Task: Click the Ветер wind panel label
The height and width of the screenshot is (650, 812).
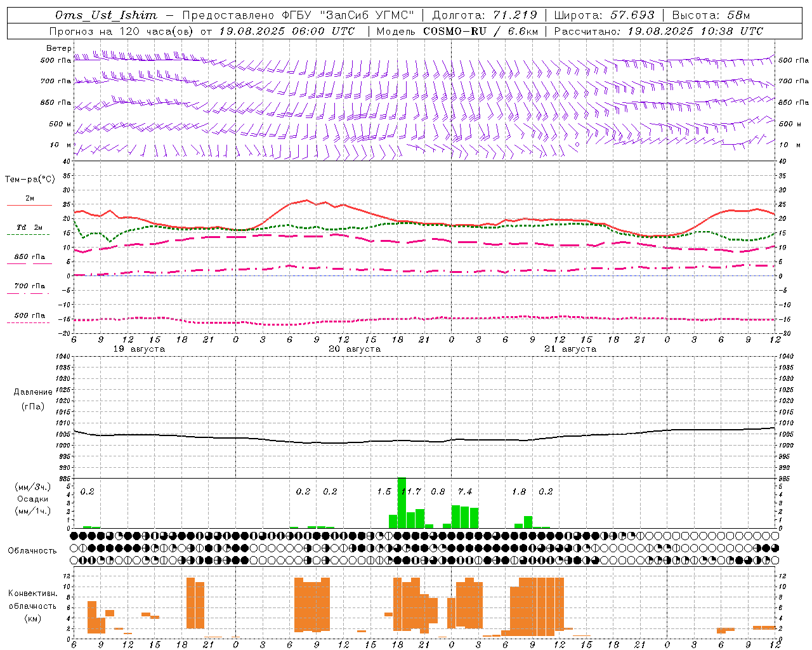Action: [x=59, y=48]
